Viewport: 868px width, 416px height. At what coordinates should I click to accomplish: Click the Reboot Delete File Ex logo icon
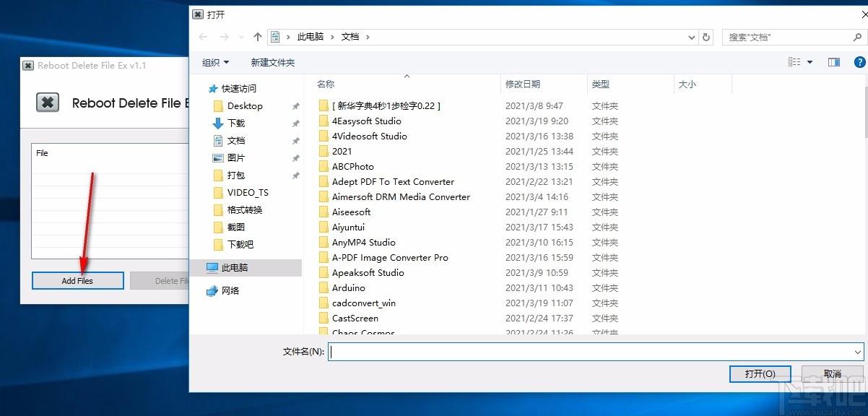coord(48,103)
